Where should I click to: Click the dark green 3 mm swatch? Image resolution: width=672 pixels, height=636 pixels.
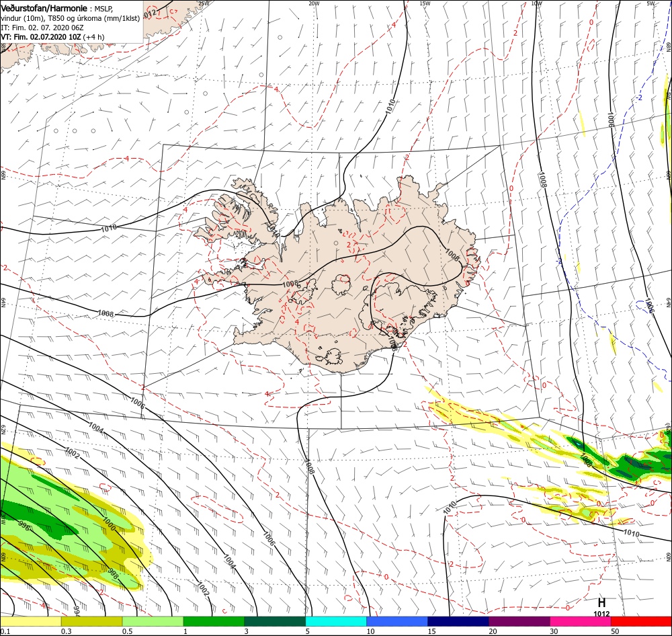[x=275, y=621]
